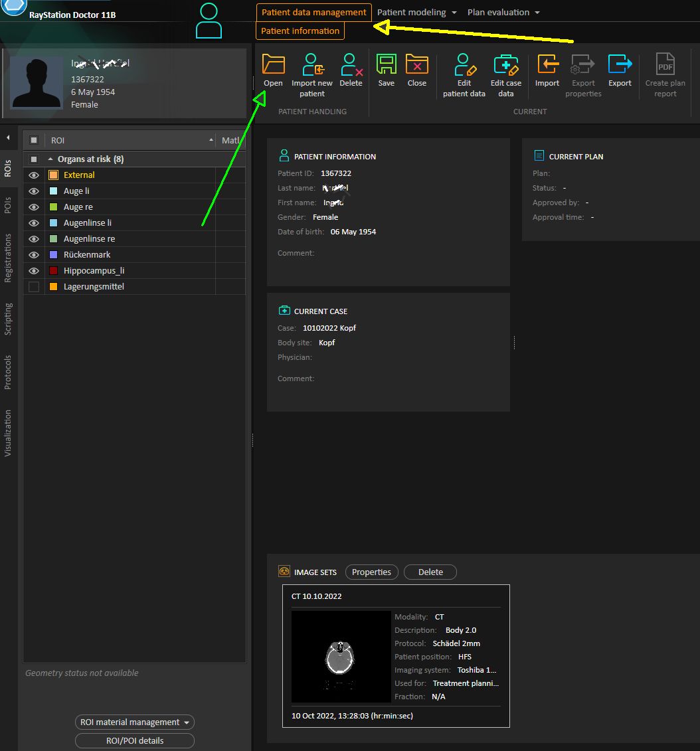This screenshot has height=751, width=700.
Task: Open Edit patient data
Action: click(464, 65)
